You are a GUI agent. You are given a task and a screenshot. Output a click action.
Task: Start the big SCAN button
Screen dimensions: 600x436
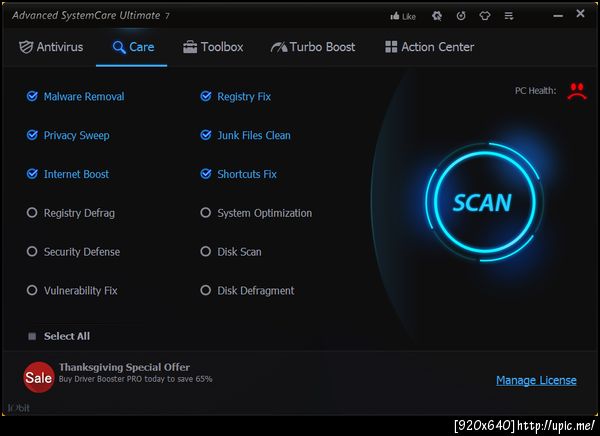tap(484, 202)
